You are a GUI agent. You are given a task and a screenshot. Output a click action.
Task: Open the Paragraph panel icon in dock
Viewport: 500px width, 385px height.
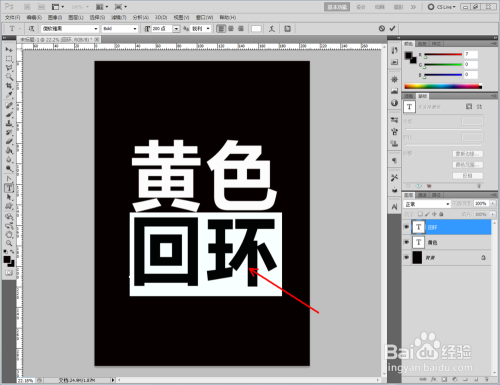[395, 161]
